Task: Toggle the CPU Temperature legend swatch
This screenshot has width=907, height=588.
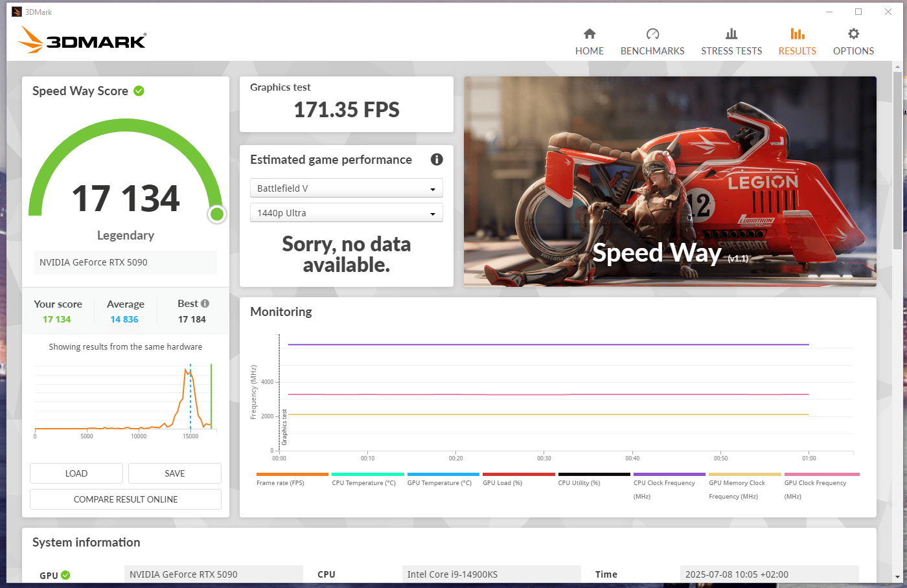Action: pos(368,475)
